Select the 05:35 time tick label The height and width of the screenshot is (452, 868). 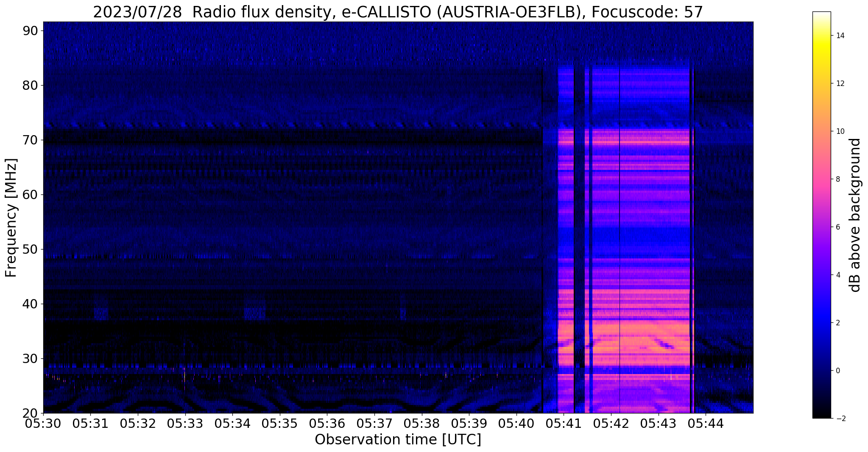(280, 424)
